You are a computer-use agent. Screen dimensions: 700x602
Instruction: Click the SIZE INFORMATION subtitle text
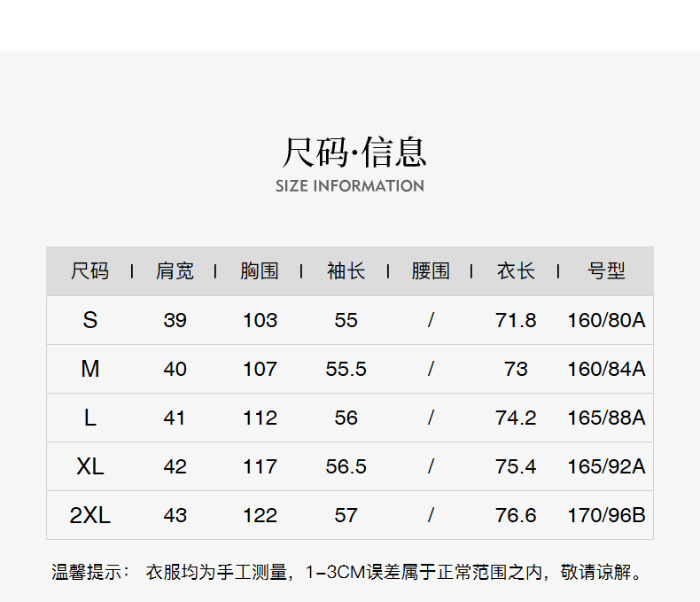point(350,186)
